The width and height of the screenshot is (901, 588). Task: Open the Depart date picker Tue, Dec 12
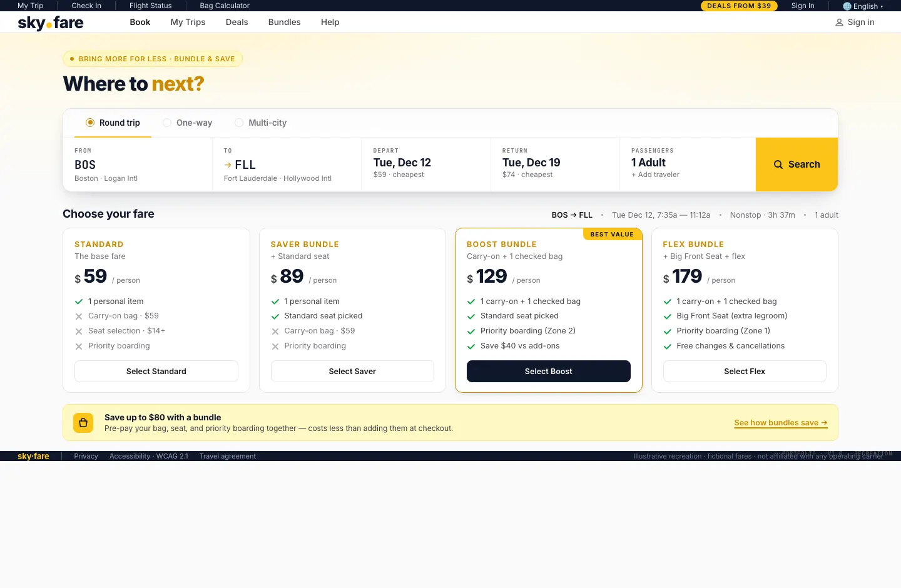(426, 165)
